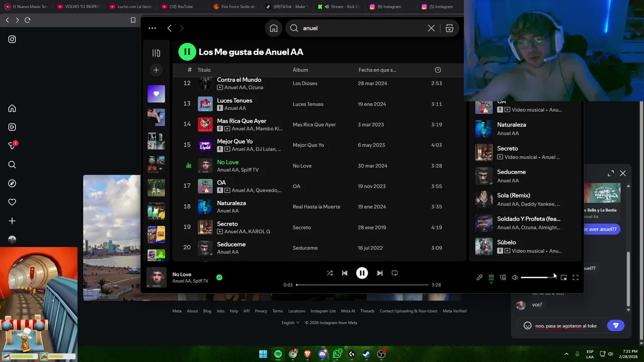The height and width of the screenshot is (362, 644).
Task: Enter Spotify full screen view
Action: point(576,278)
